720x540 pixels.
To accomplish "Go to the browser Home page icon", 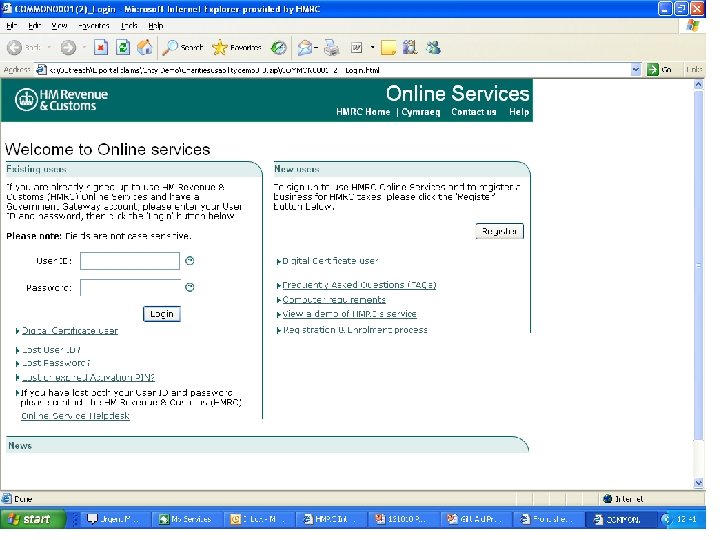I will tap(145, 47).
